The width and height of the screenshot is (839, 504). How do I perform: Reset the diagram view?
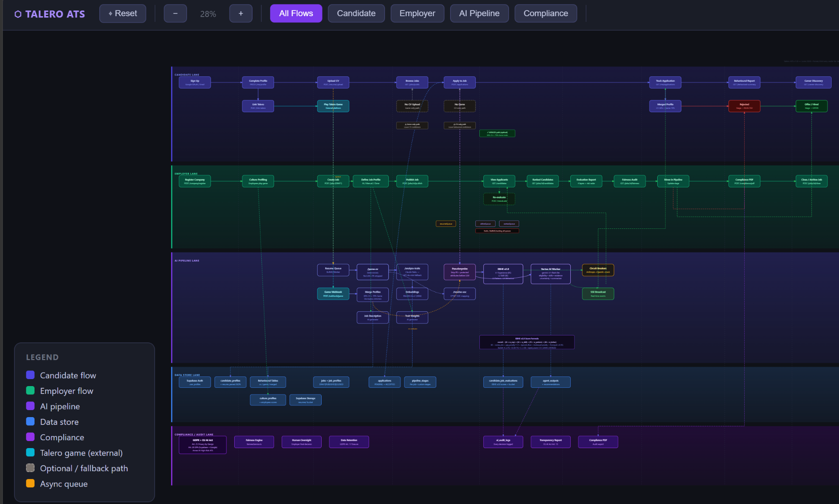(123, 14)
